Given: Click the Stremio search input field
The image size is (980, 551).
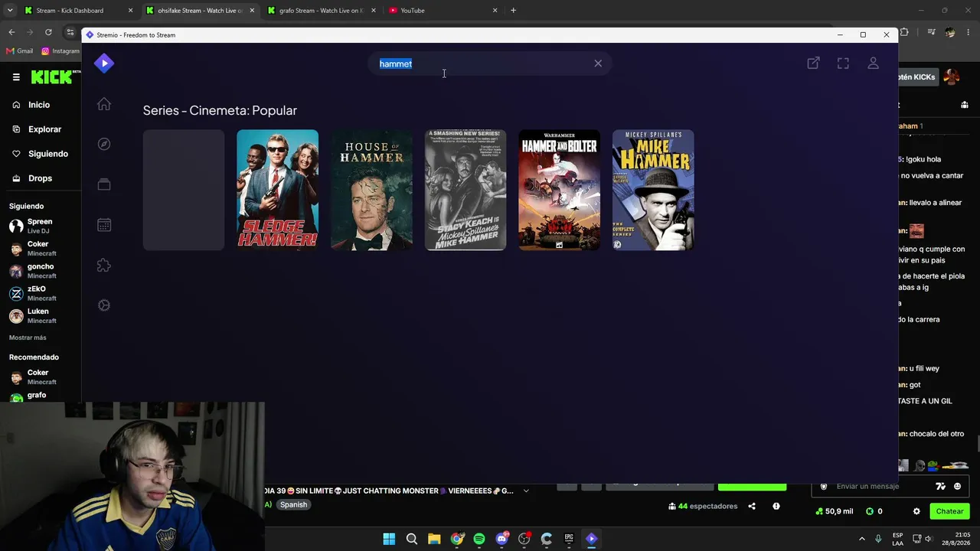Looking at the screenshot, I should point(490,64).
